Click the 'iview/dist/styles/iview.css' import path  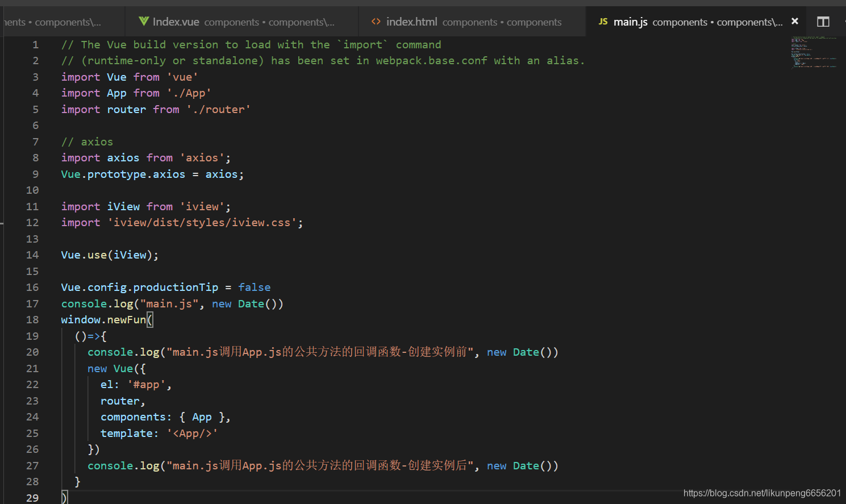202,223
